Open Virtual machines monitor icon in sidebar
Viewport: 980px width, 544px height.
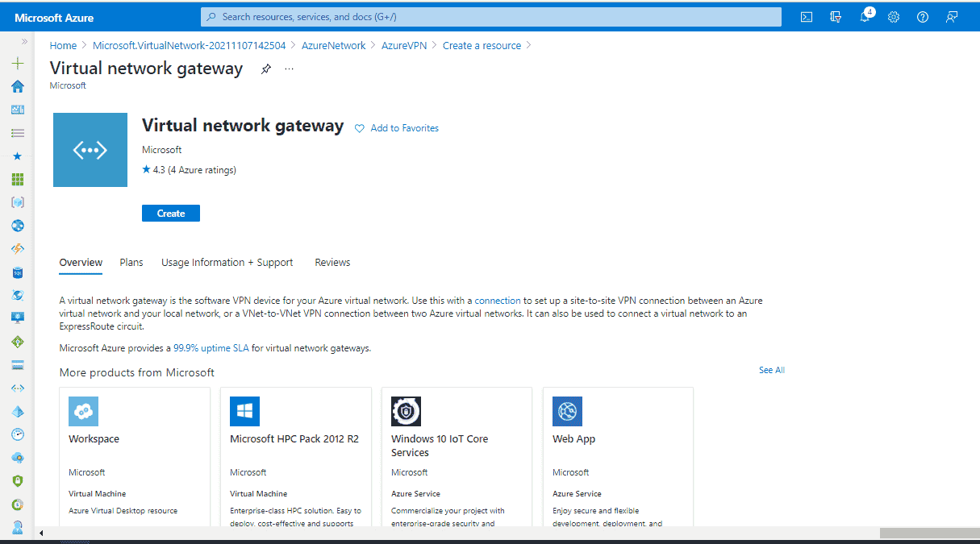(18, 318)
